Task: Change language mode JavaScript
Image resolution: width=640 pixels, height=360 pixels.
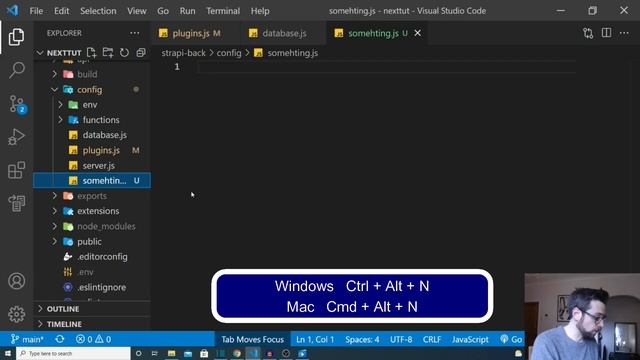Action: click(x=470, y=339)
